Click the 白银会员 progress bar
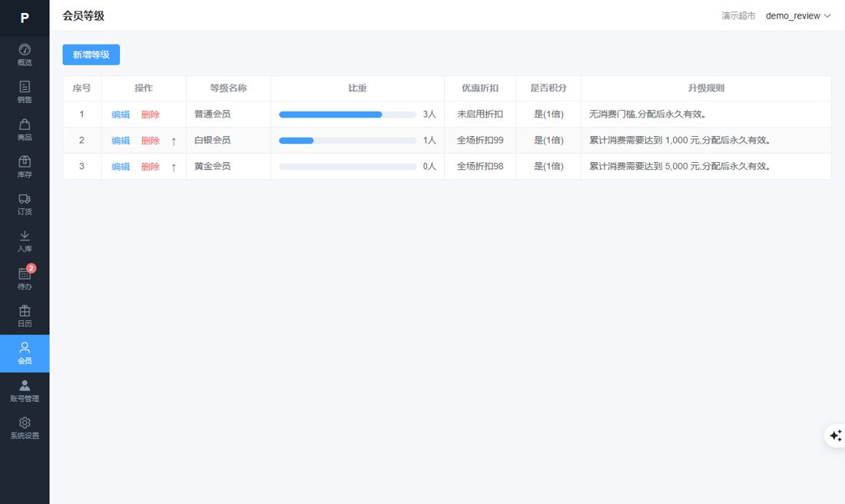The width and height of the screenshot is (845, 504). (347, 140)
